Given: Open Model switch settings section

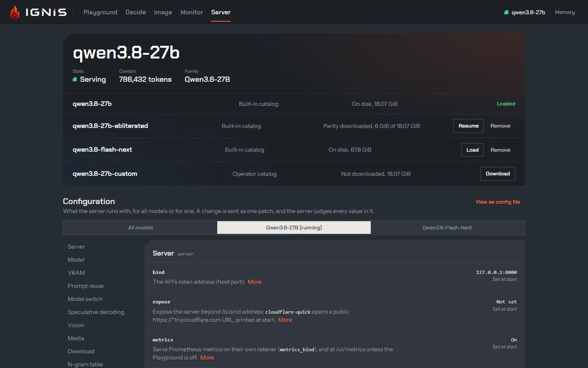Looking at the screenshot, I should [85, 299].
